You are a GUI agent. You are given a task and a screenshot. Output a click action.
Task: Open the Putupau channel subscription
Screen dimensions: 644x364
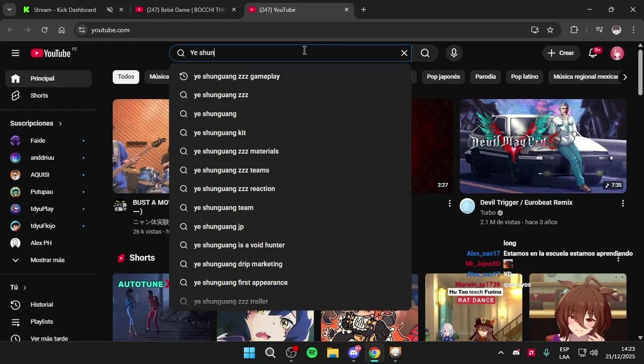[48, 192]
